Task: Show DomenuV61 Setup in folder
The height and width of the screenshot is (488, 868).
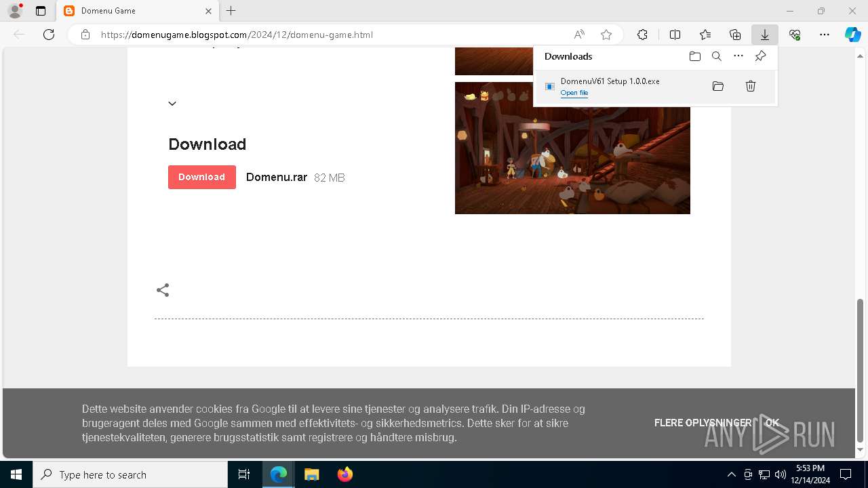Action: 718,86
